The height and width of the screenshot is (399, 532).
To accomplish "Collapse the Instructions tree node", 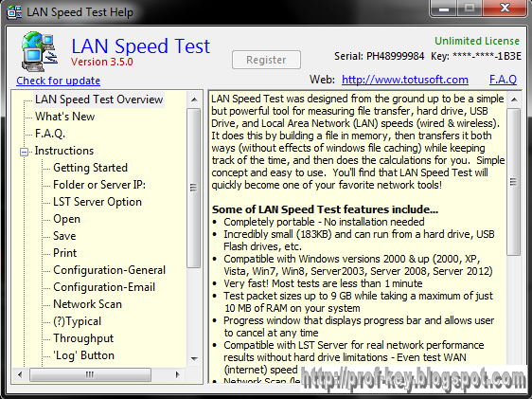I will coord(24,152).
